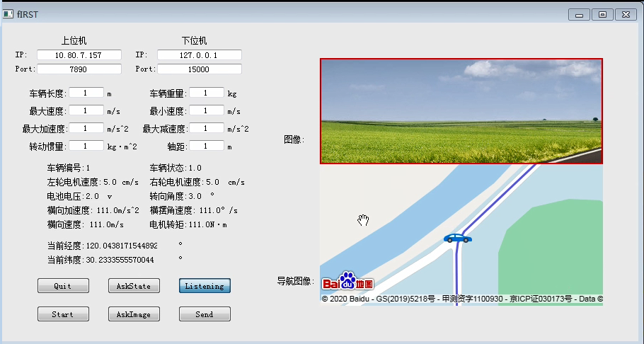Click the Baidu map logo
The width and height of the screenshot is (644, 344).
[x=348, y=281]
